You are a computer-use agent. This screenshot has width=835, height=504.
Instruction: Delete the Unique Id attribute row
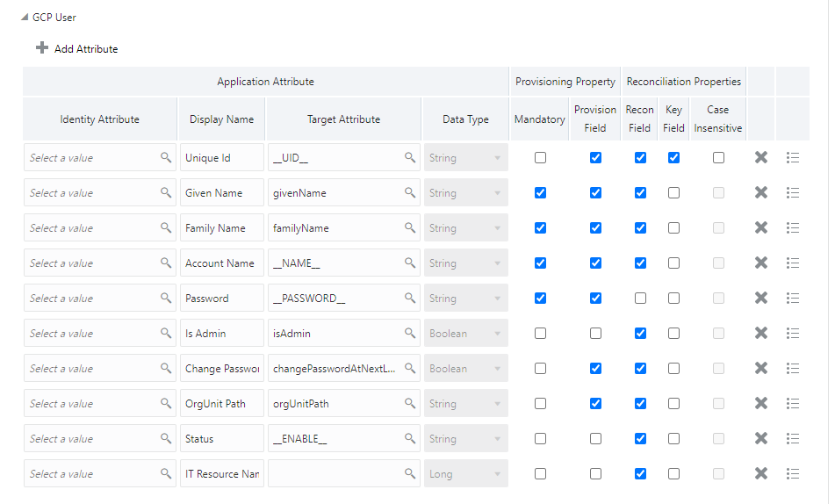point(761,157)
